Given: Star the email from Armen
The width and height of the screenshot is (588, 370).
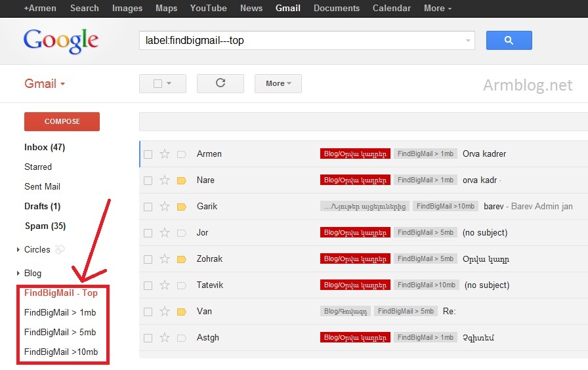Looking at the screenshot, I should (x=165, y=154).
